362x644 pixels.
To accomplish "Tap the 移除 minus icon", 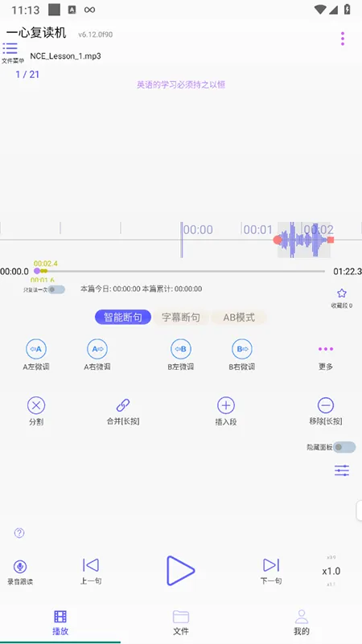I will click(326, 405).
